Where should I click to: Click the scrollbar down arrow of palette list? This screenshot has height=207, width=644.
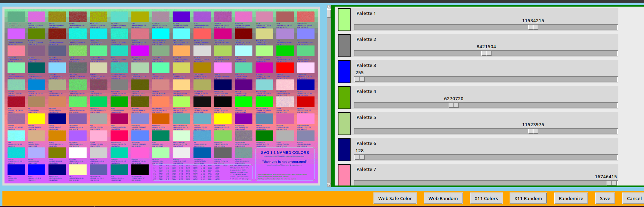329,185
